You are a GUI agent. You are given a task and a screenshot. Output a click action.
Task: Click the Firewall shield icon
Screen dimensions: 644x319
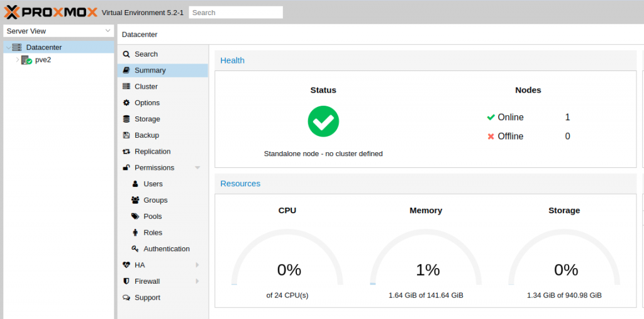click(x=126, y=281)
